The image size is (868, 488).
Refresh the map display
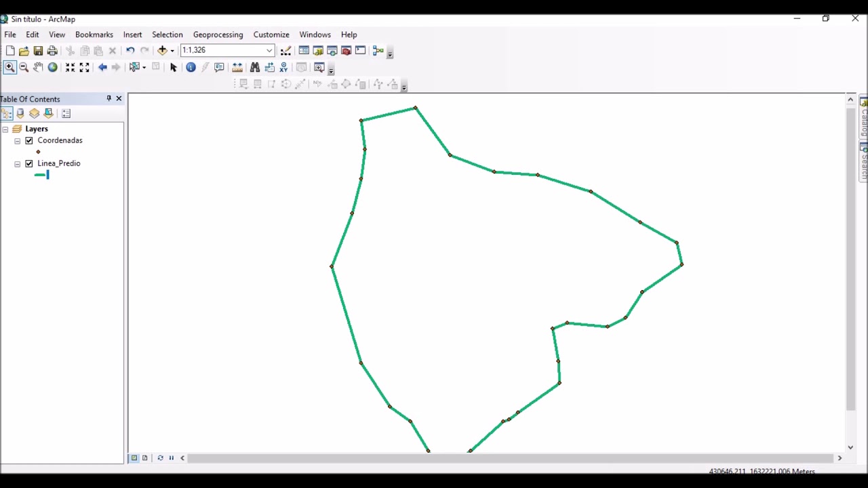point(160,458)
